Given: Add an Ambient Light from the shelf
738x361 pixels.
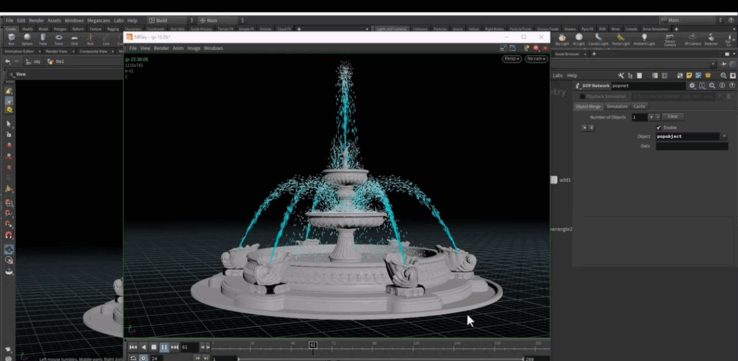Looking at the screenshot, I should tap(644, 40).
